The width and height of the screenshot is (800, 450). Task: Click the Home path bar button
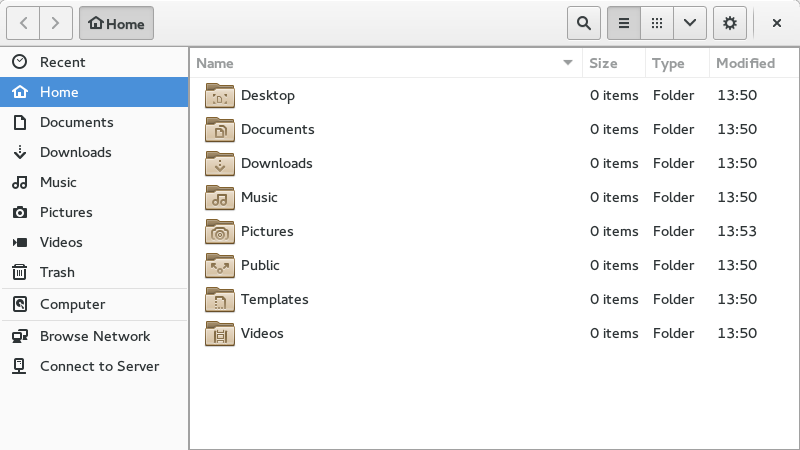tap(116, 23)
